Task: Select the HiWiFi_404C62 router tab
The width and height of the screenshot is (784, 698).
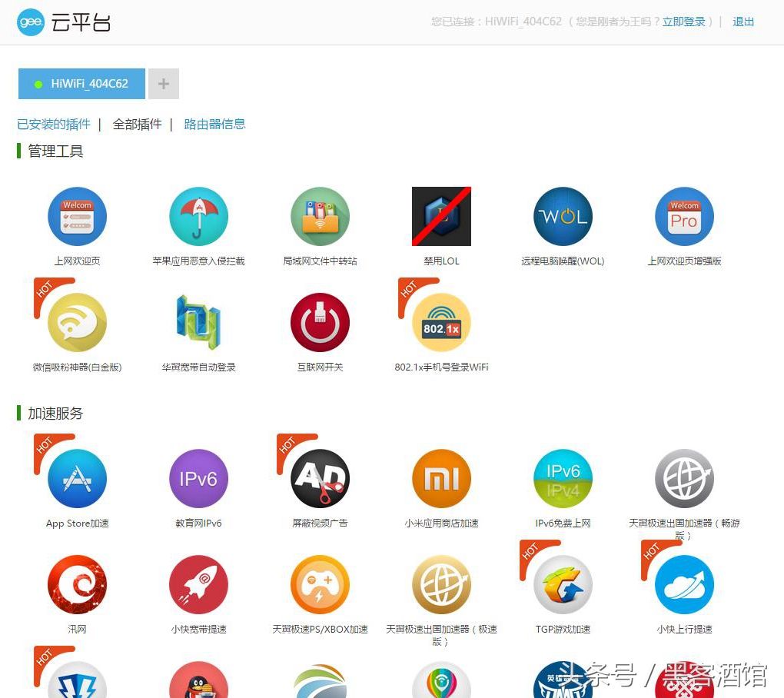Action: [x=82, y=84]
